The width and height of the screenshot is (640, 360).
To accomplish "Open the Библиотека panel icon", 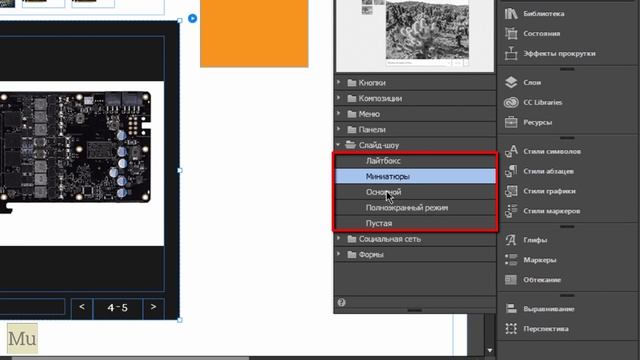I will pos(511,13).
